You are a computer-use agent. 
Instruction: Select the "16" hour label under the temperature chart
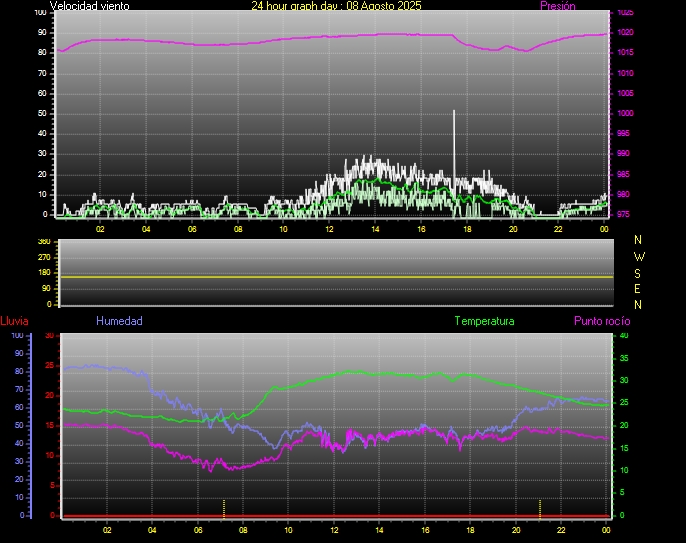[425, 530]
